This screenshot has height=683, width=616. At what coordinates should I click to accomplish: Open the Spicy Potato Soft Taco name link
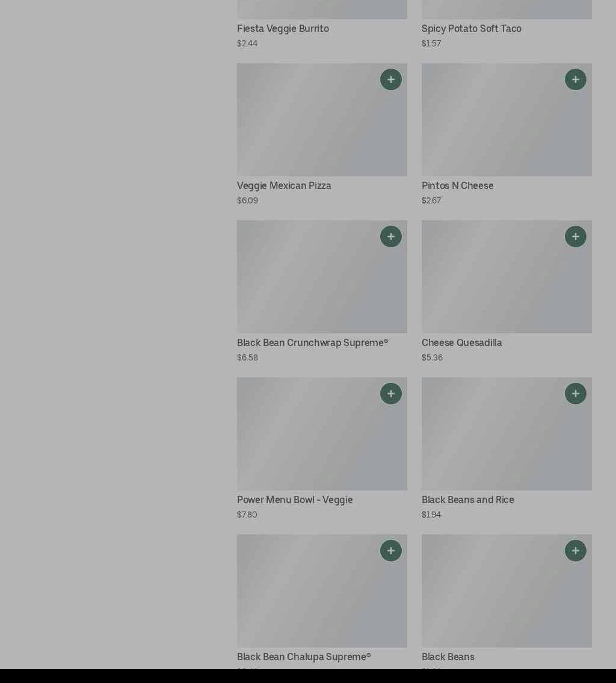point(471,29)
